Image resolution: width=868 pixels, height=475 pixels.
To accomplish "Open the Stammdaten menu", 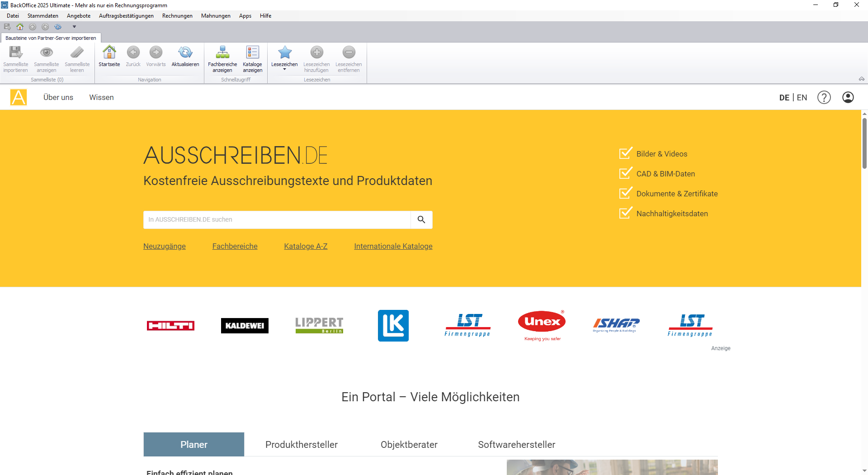I will (x=43, y=16).
